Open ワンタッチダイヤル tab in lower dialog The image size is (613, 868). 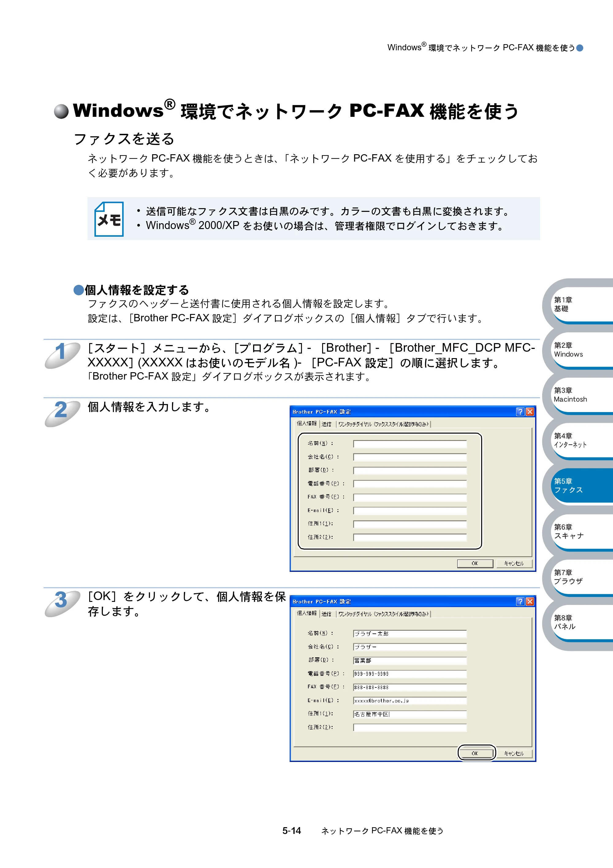pos(383,614)
